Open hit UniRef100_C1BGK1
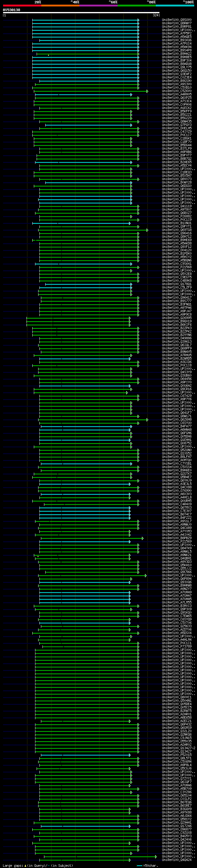197x868 pixels. [x=177, y=139]
